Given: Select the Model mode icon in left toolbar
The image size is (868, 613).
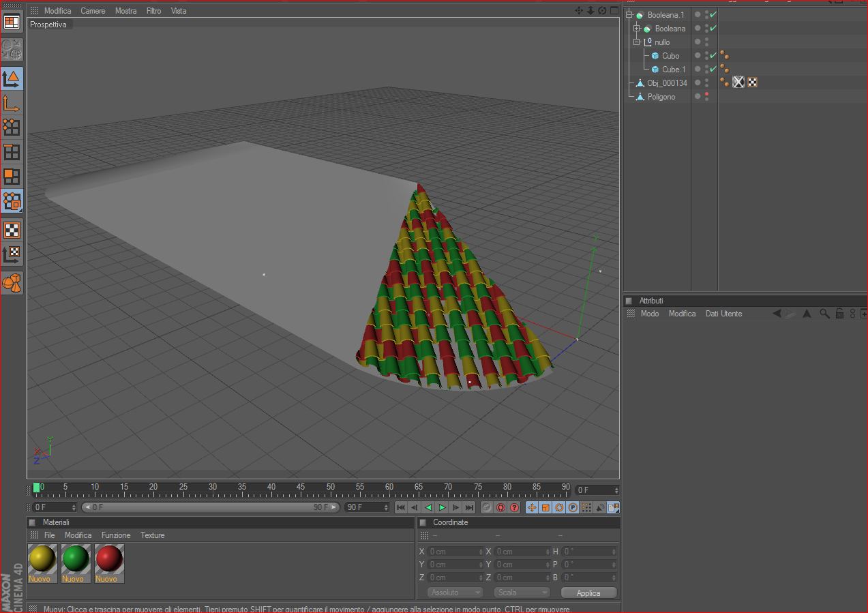Looking at the screenshot, I should (x=12, y=78).
